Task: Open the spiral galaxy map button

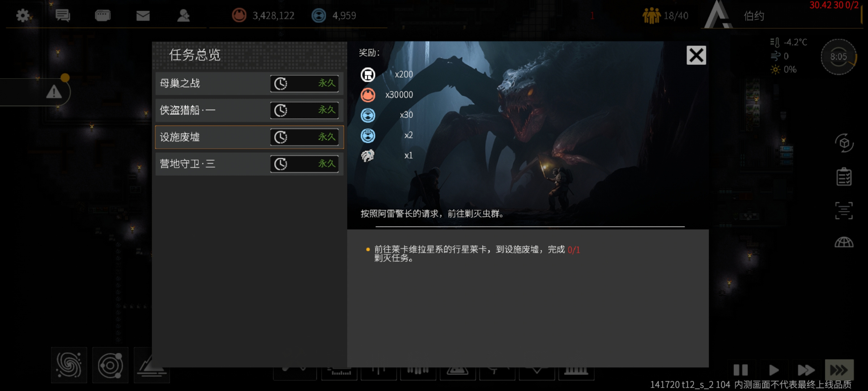Action: pyautogui.click(x=69, y=365)
